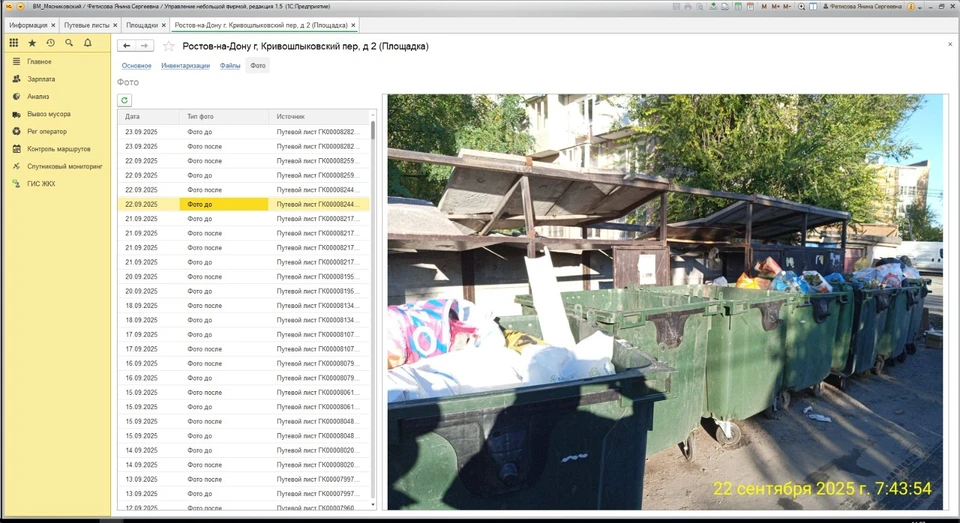Viewport: 960px width, 523px height.
Task: Click the photo list vertical scrollbar
Action: [x=373, y=300]
